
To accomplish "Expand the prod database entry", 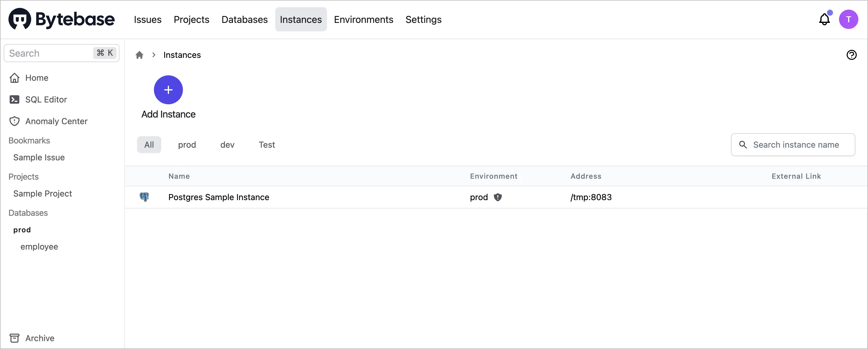I will click(21, 230).
